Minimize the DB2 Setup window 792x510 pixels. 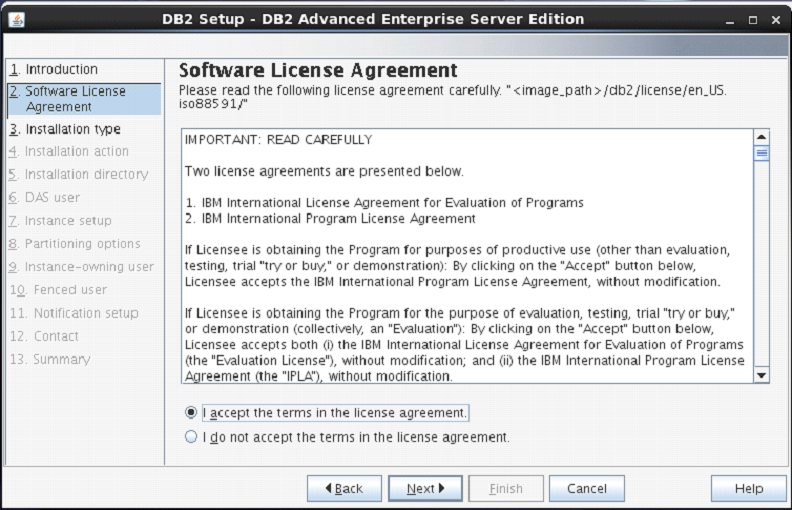point(732,19)
